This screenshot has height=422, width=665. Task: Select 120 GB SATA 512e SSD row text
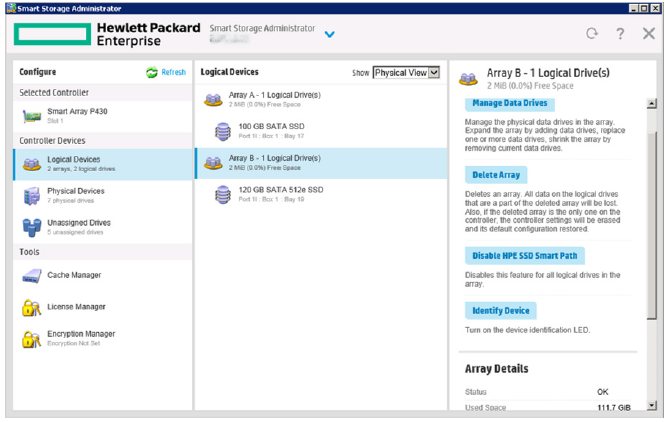click(281, 190)
